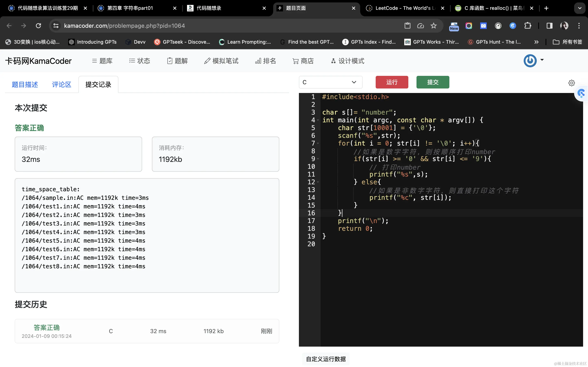Click the site information icon in the address bar
The height and width of the screenshot is (367, 588).
(x=56, y=26)
